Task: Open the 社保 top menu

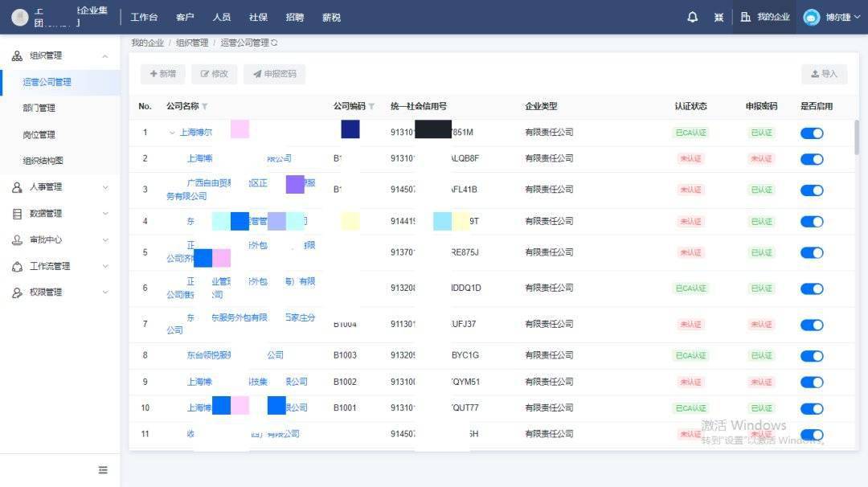Action: pos(258,17)
